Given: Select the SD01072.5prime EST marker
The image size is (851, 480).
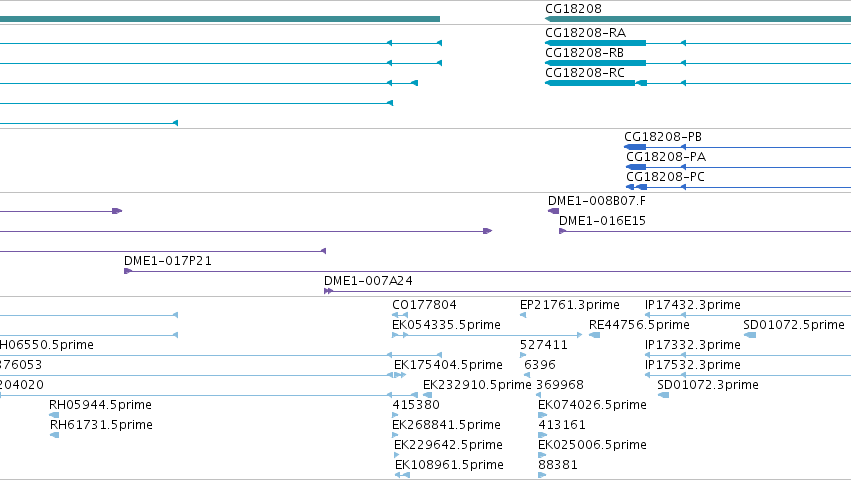Looking at the screenshot, I should click(x=750, y=335).
